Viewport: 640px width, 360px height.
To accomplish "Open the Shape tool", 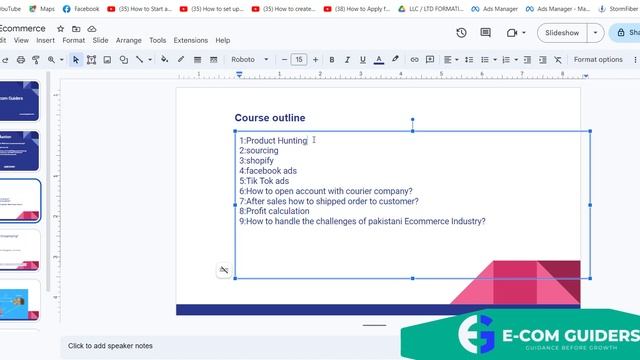I will tap(124, 60).
